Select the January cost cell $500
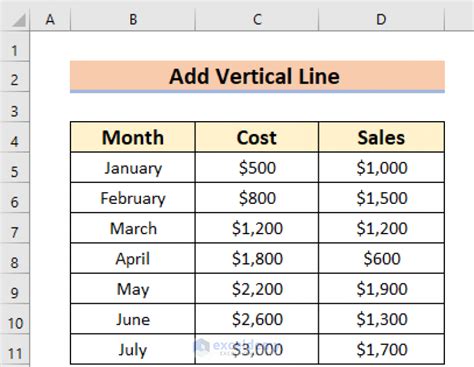Viewport: 474px width, 367px height. click(257, 168)
